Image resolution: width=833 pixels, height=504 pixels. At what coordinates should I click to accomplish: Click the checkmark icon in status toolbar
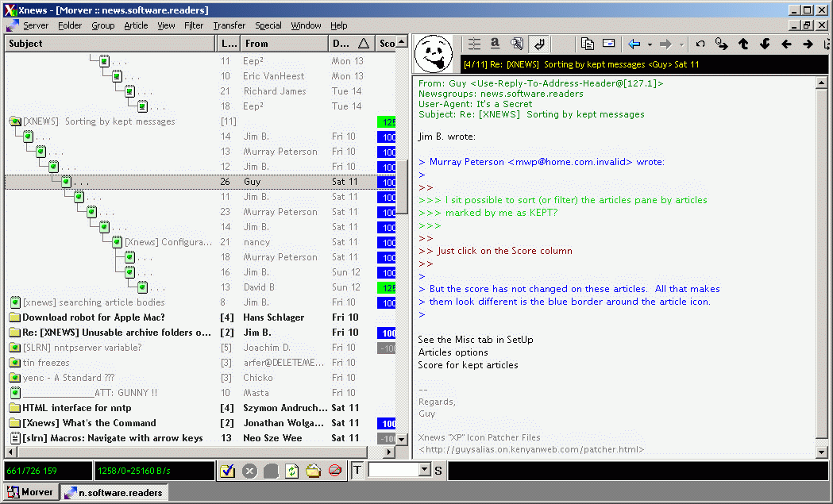228,471
